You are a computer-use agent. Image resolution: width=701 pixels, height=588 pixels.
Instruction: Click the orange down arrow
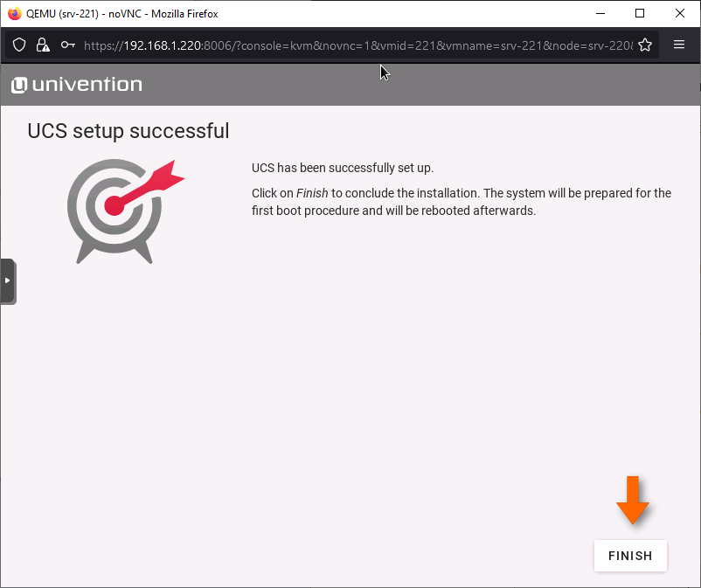[x=632, y=500]
